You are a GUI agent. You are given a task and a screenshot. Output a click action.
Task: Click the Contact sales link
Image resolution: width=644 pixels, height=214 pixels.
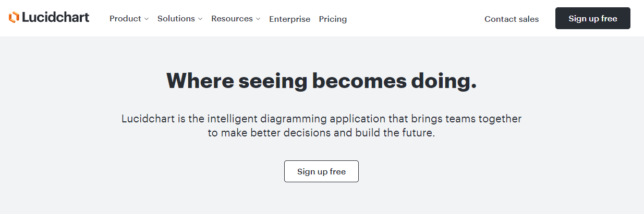coord(512,19)
